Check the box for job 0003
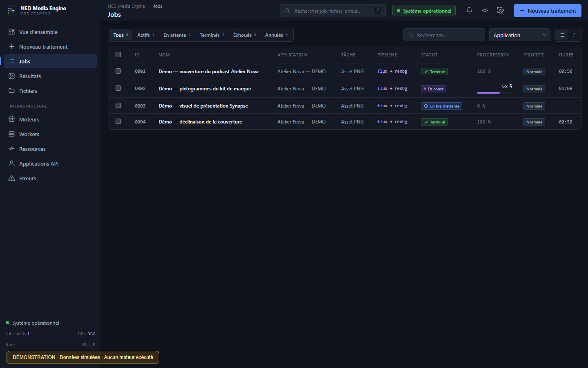The image size is (588, 368). pyautogui.click(x=118, y=105)
